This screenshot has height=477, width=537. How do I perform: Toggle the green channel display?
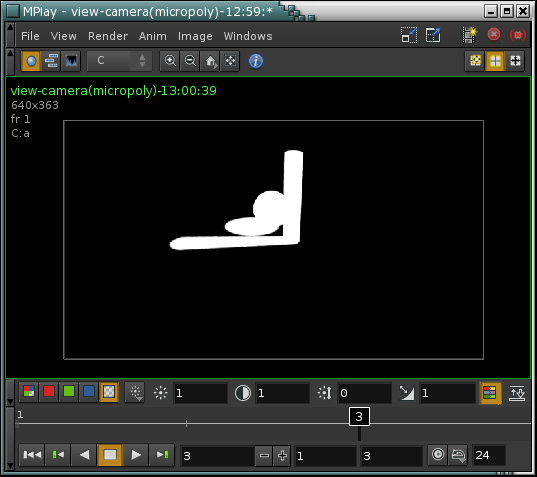(69, 392)
